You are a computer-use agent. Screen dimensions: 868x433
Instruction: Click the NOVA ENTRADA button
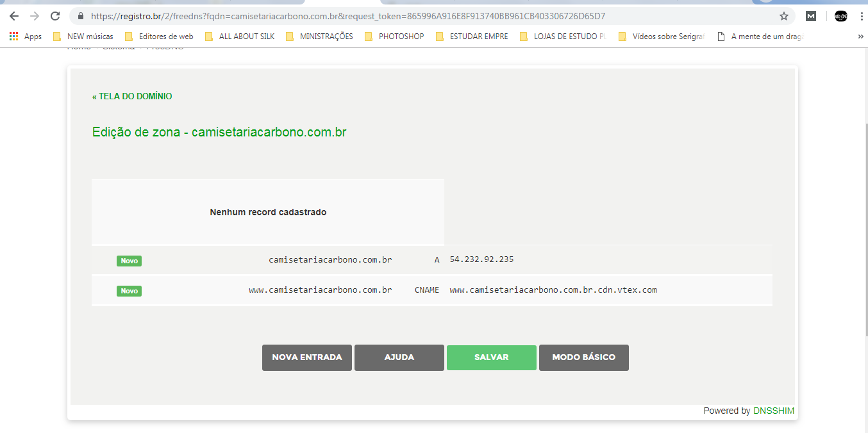click(307, 357)
